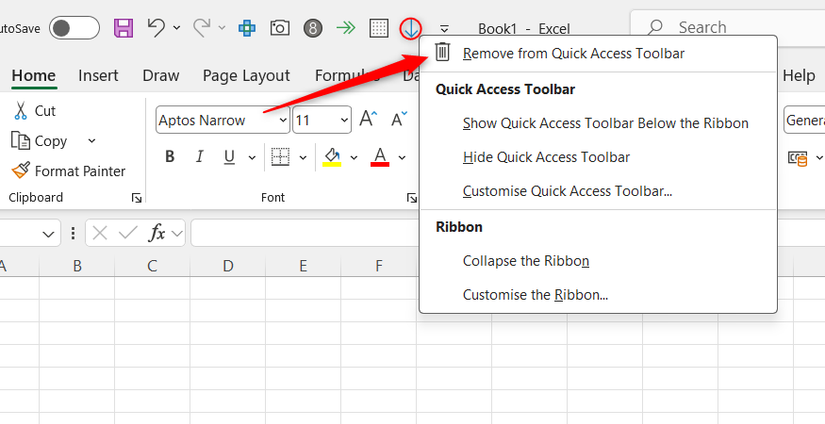Click the Cancel X in formula bar
This screenshot has width=825, height=424.
(x=100, y=233)
